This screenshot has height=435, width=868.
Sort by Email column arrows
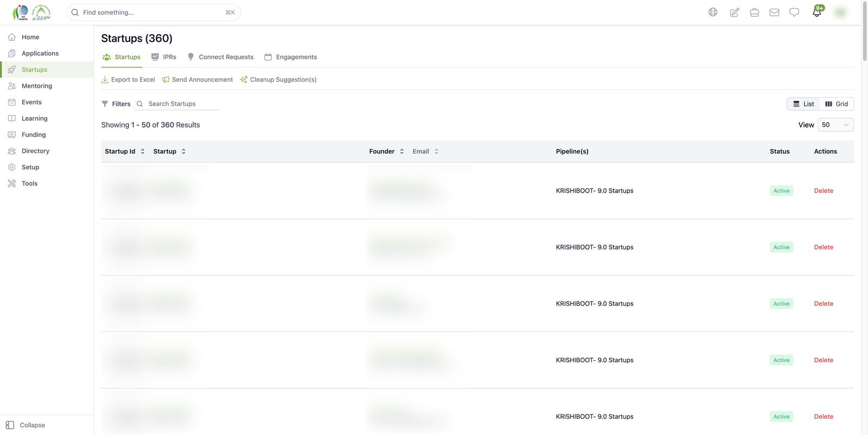[x=436, y=151]
